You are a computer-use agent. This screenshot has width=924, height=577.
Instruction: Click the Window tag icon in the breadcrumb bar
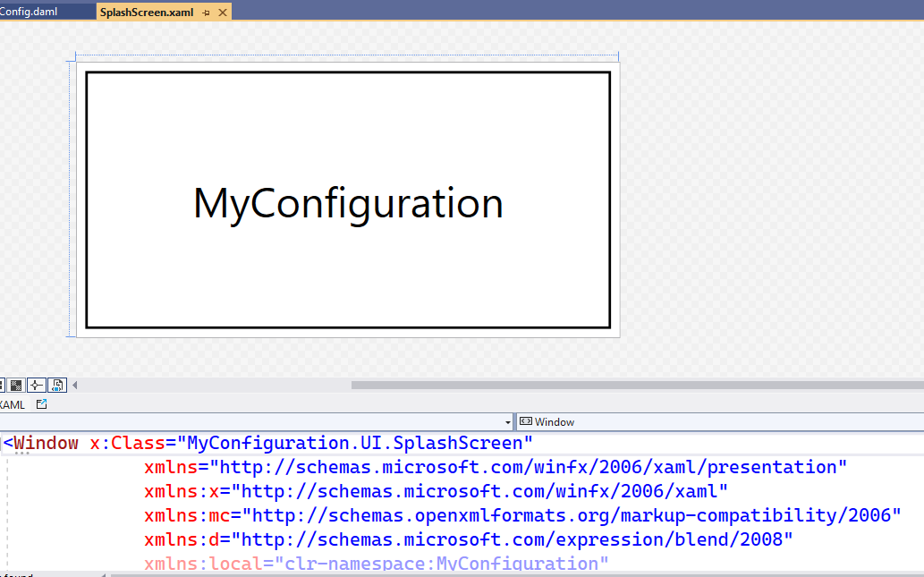pyautogui.click(x=526, y=421)
